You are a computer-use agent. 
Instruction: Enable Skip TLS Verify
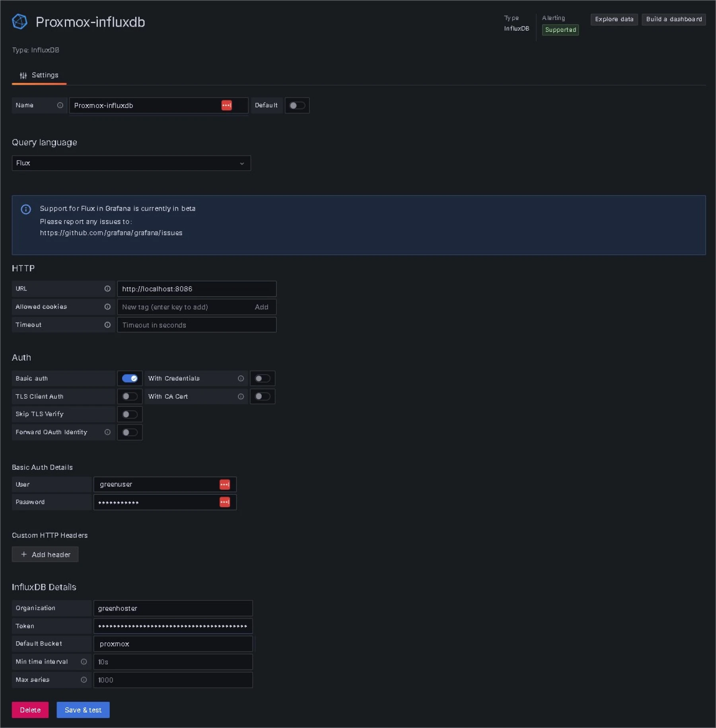pos(130,414)
